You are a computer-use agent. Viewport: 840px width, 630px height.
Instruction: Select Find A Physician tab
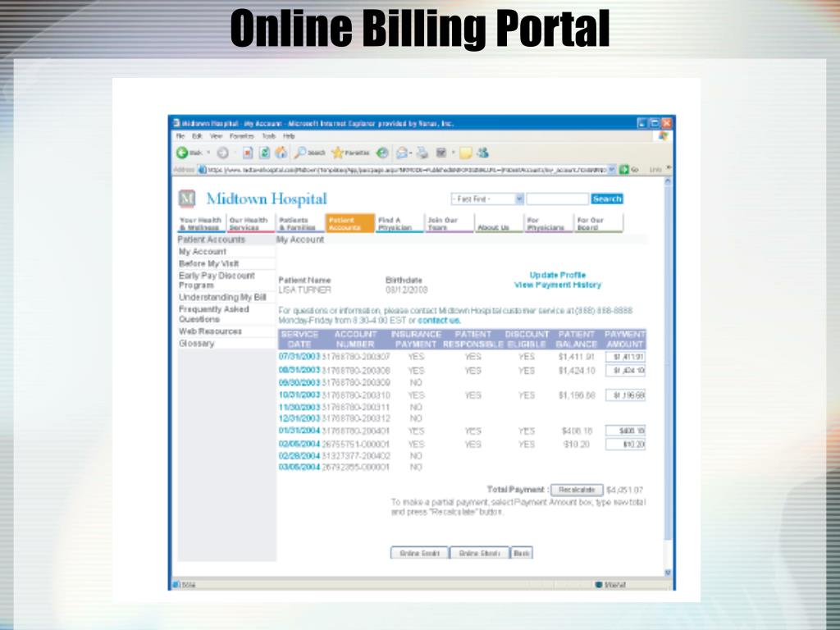398,223
